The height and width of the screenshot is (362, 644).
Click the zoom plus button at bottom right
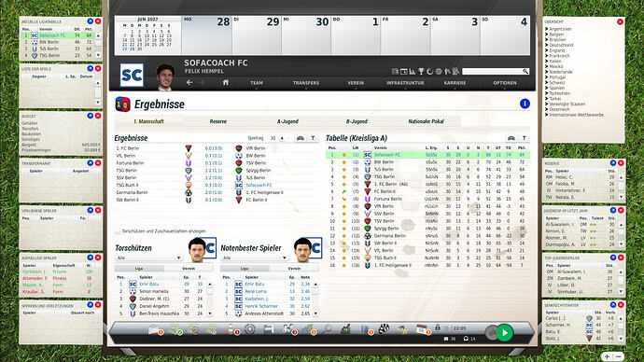tap(607, 356)
